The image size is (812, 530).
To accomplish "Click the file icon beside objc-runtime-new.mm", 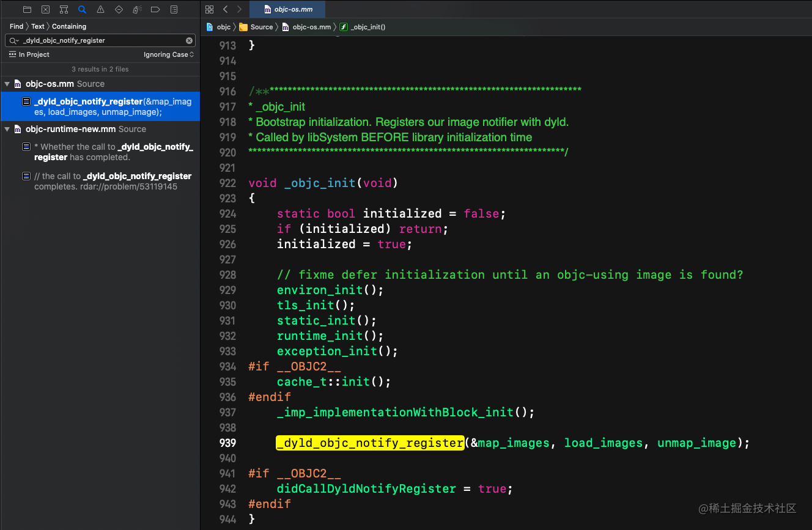I will point(18,129).
